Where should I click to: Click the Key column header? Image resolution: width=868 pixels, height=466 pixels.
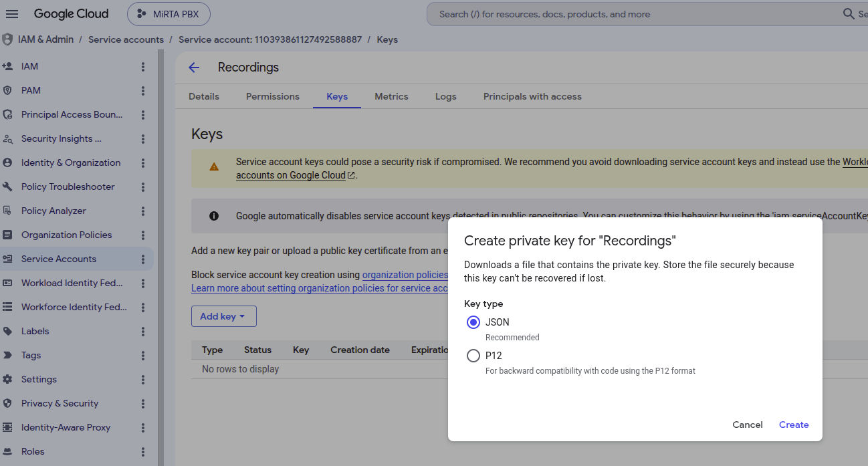pyautogui.click(x=301, y=350)
